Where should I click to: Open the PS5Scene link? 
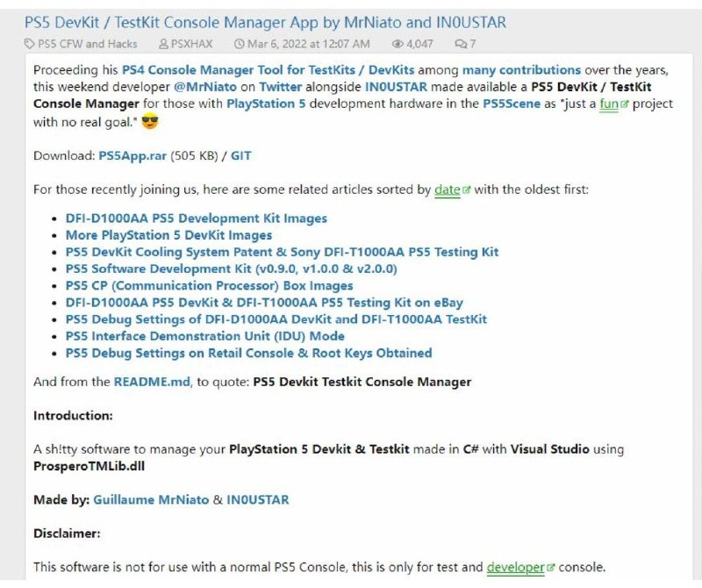[512, 104]
